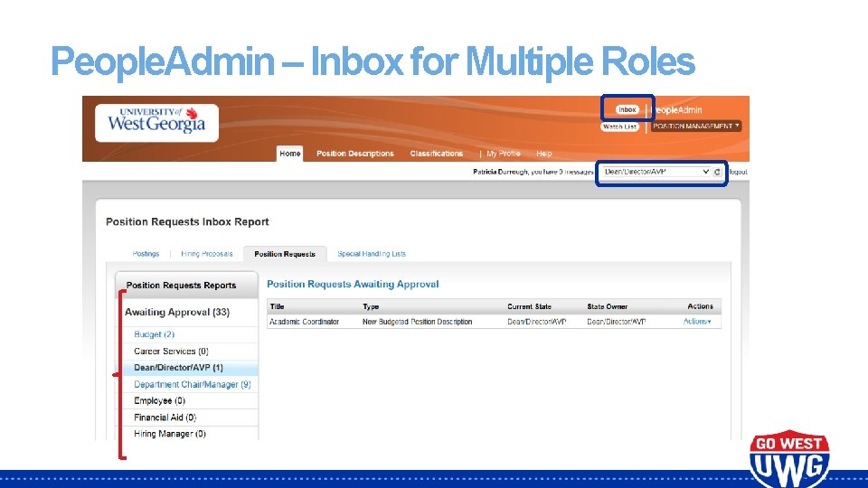Click the University of West Georgia logo
The image size is (868, 488).
[x=156, y=123]
